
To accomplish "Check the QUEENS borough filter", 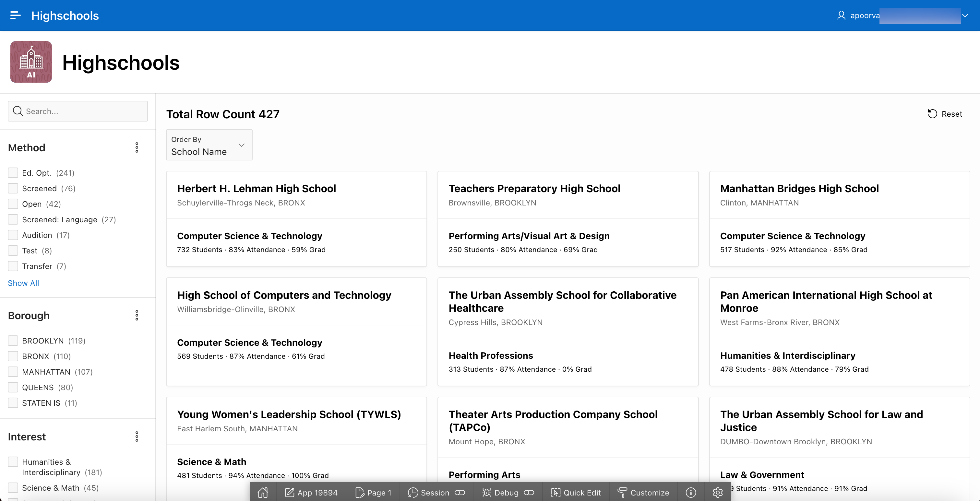I will 13,387.
